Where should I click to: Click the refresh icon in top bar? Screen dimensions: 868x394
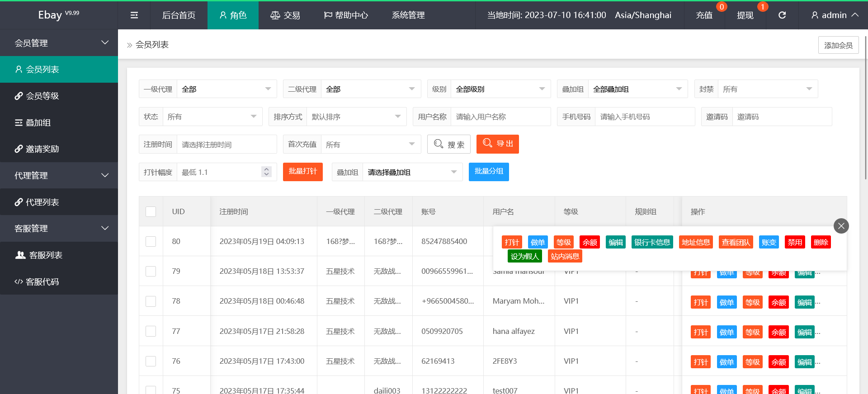[x=782, y=15]
